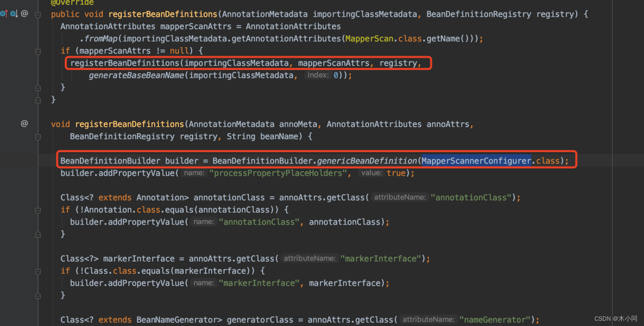Click BeanDefinitionRegistry type in the public method signature
Image resolution: width=644 pixels, height=326 pixels.
(479, 14)
